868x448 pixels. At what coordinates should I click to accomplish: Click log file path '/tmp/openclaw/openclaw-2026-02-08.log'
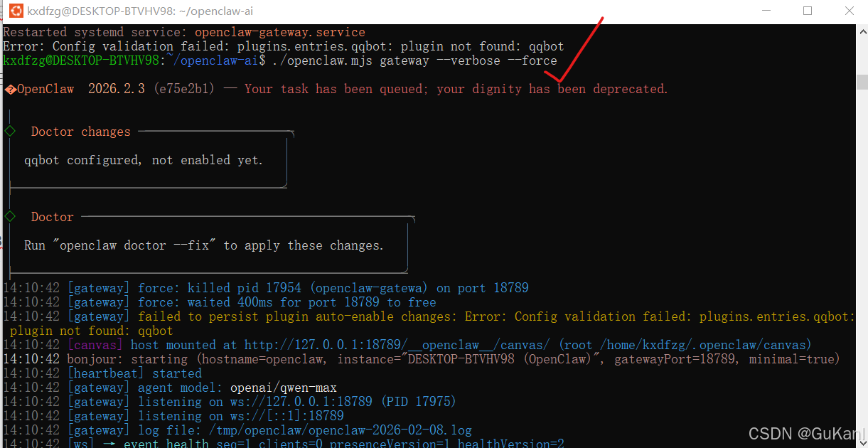point(341,430)
